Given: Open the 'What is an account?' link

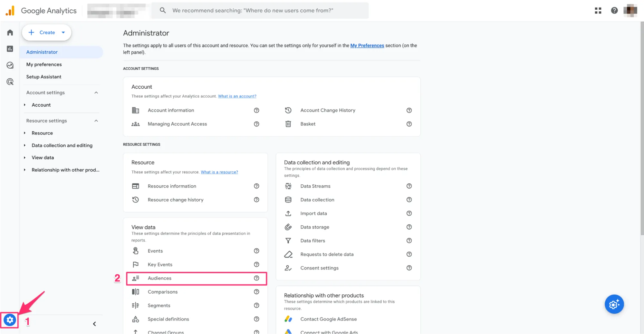Looking at the screenshot, I should point(237,96).
